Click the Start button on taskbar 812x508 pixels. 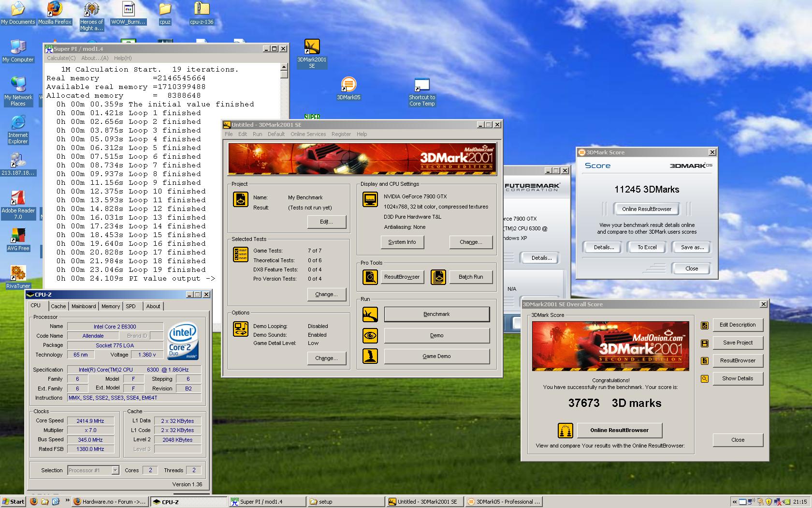point(13,502)
